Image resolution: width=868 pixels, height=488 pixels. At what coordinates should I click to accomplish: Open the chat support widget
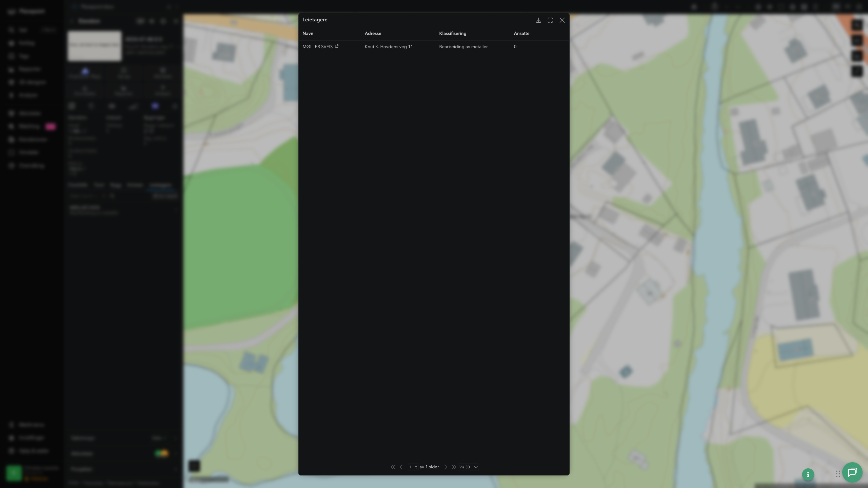[x=852, y=472]
